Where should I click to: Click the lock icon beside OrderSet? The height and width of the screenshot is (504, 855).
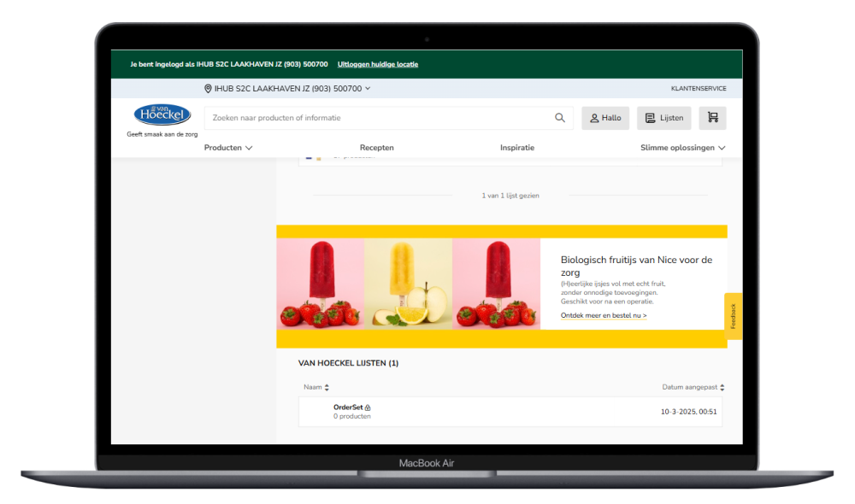click(x=368, y=407)
